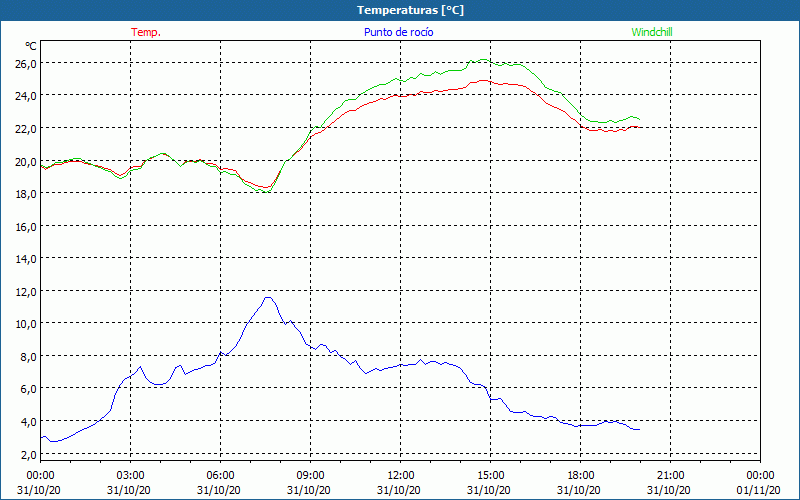Select the red Temp. legend label
The width and height of the screenshot is (800, 500).
(x=146, y=32)
